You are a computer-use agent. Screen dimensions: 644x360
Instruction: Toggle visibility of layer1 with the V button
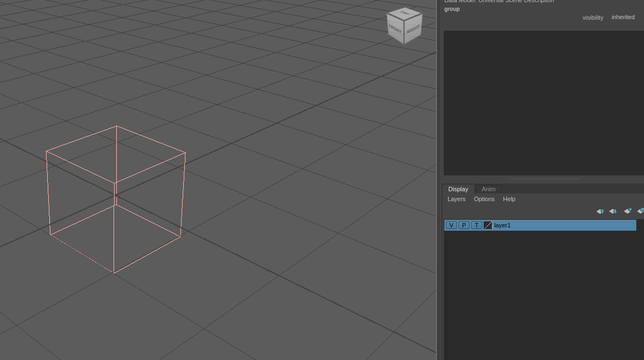[451, 225]
